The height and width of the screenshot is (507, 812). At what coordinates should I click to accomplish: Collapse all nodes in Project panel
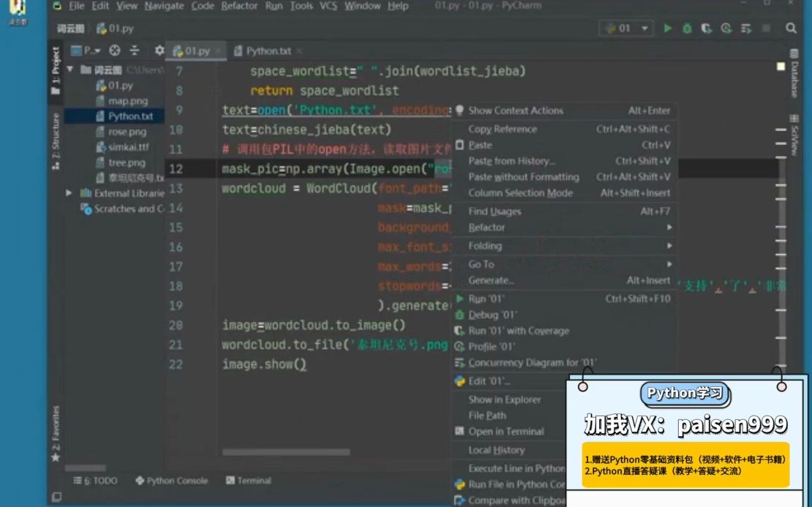(x=136, y=51)
